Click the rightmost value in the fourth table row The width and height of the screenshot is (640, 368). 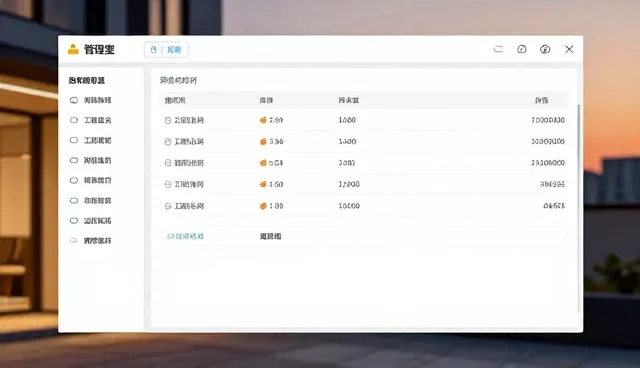553,184
